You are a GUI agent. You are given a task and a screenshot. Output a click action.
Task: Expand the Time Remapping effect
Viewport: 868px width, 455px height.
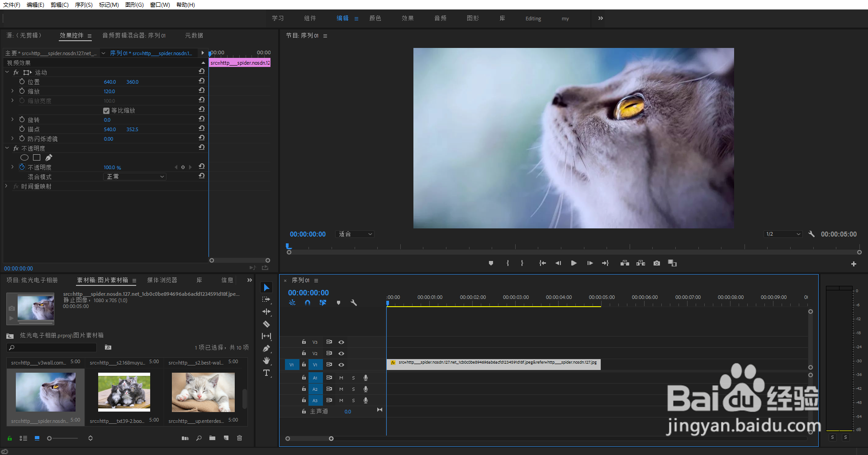(x=6, y=186)
